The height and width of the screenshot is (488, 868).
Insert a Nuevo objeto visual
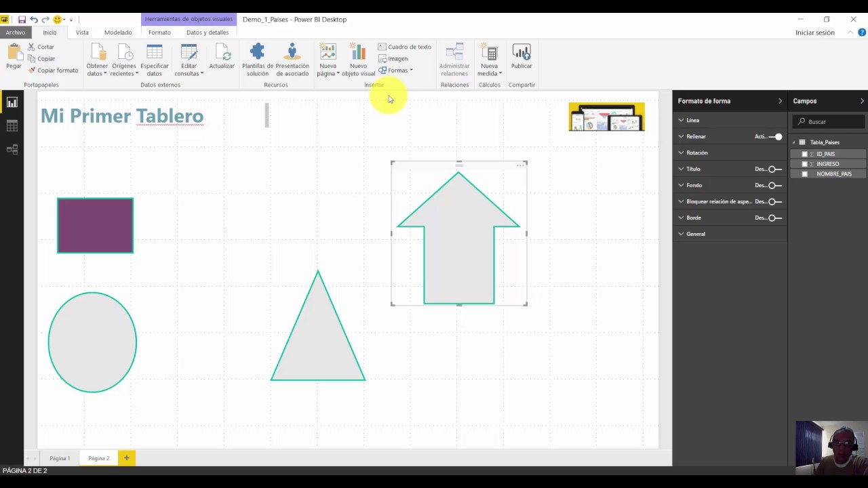pyautogui.click(x=358, y=60)
